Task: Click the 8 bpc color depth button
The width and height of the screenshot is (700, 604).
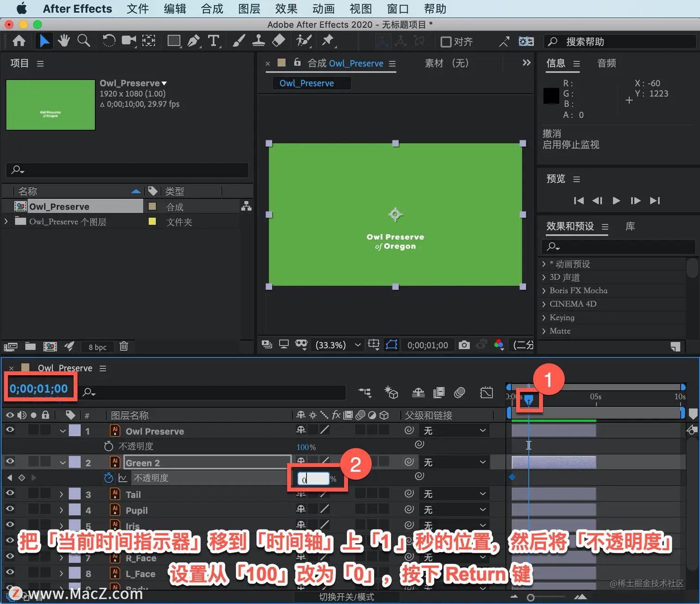Action: click(x=97, y=347)
